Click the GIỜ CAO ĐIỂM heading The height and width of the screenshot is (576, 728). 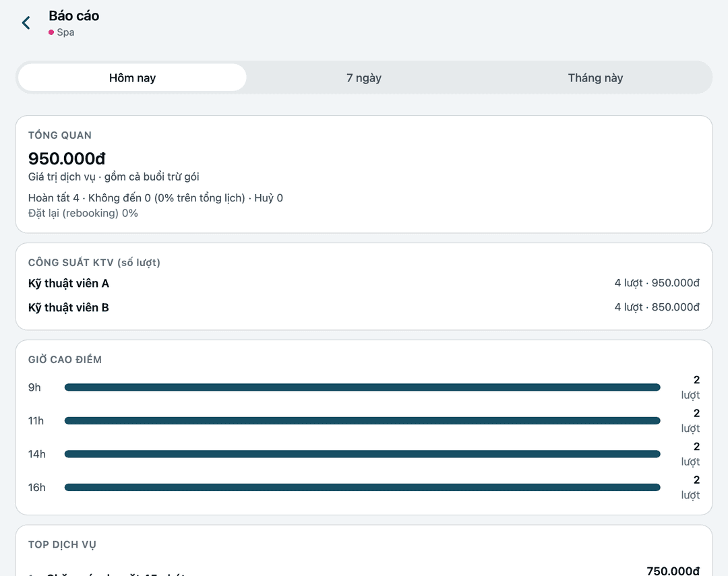65,360
